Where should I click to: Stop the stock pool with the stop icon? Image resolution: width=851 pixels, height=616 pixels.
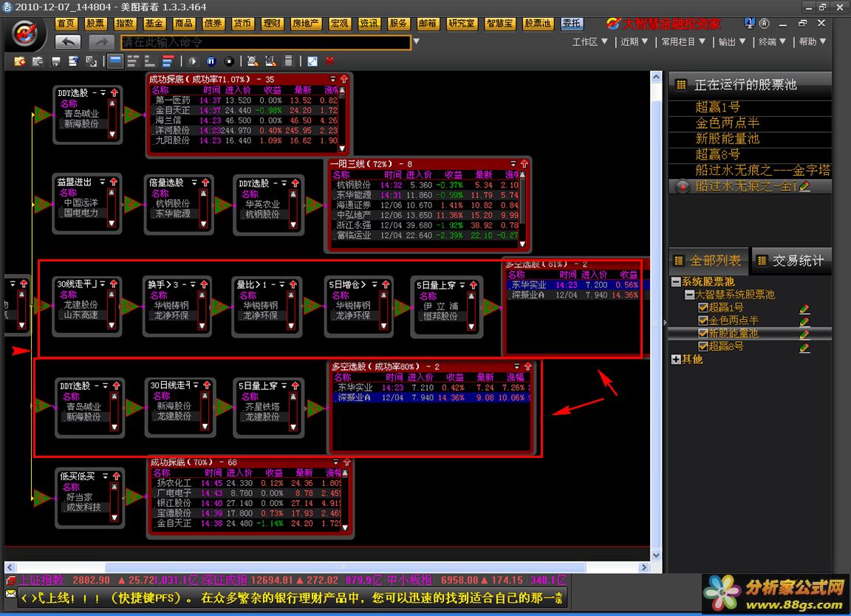pyautogui.click(x=230, y=61)
